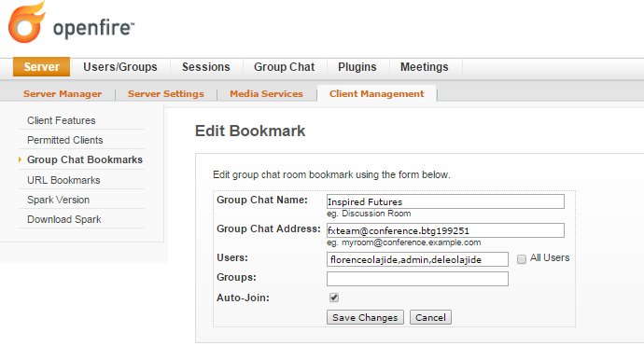Open Permitted Clients sidebar link
The width and height of the screenshot is (644, 360).
65,141
